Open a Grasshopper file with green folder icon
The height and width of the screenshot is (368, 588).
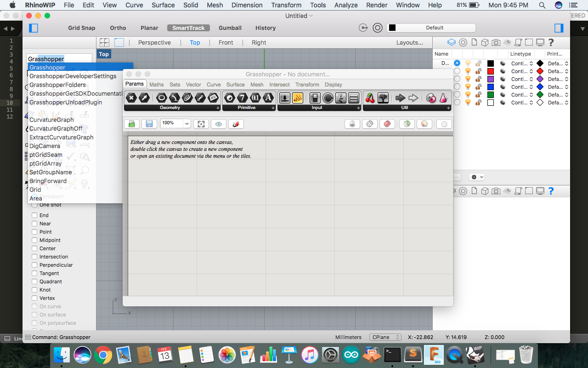click(132, 124)
